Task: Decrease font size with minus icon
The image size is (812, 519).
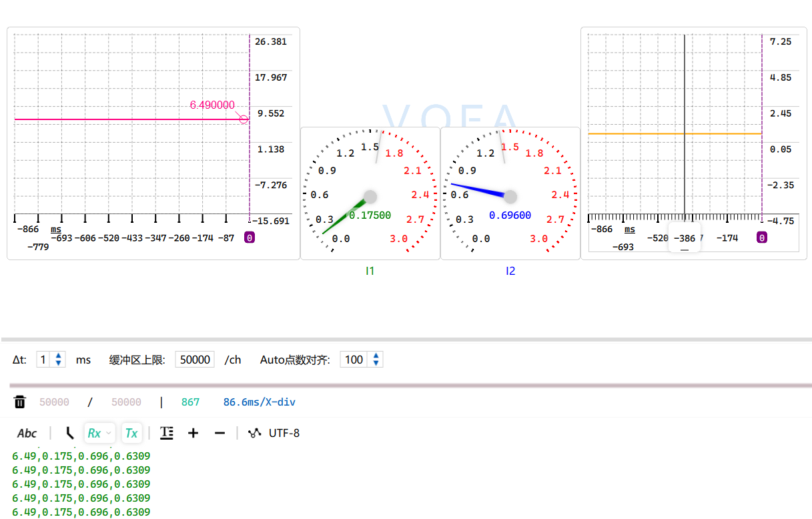Action: 220,433
